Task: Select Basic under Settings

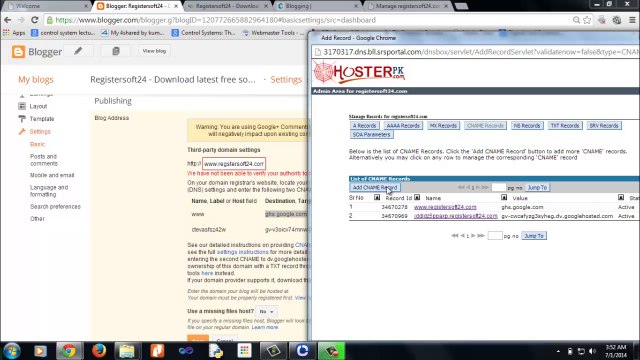Action: coord(37,144)
